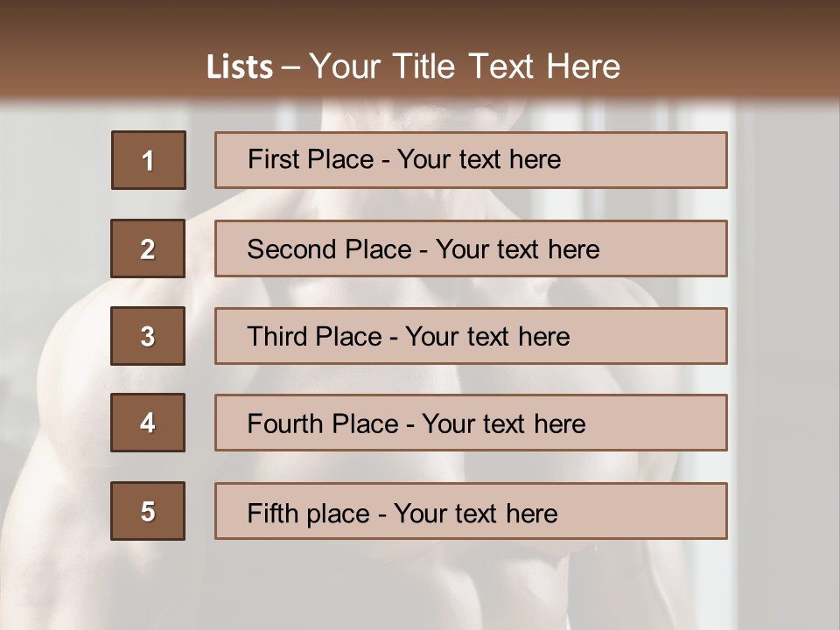
Task: Click the slide title text
Action: [413, 66]
